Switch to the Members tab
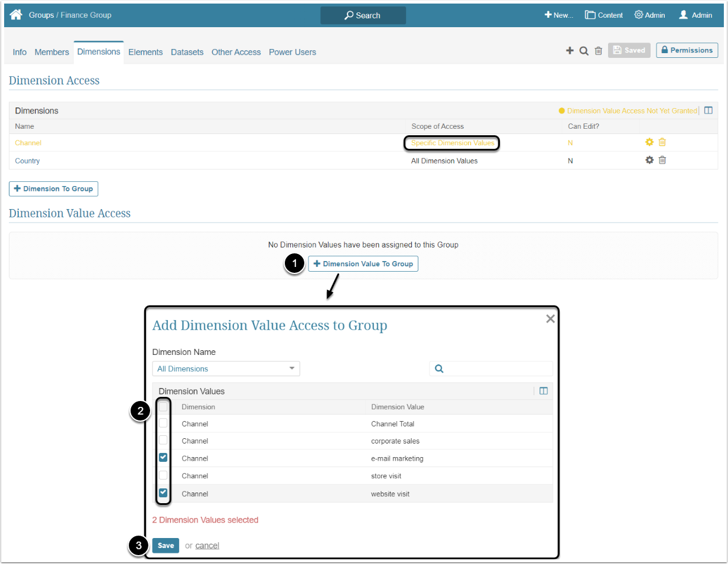The width and height of the screenshot is (728, 564). [51, 52]
